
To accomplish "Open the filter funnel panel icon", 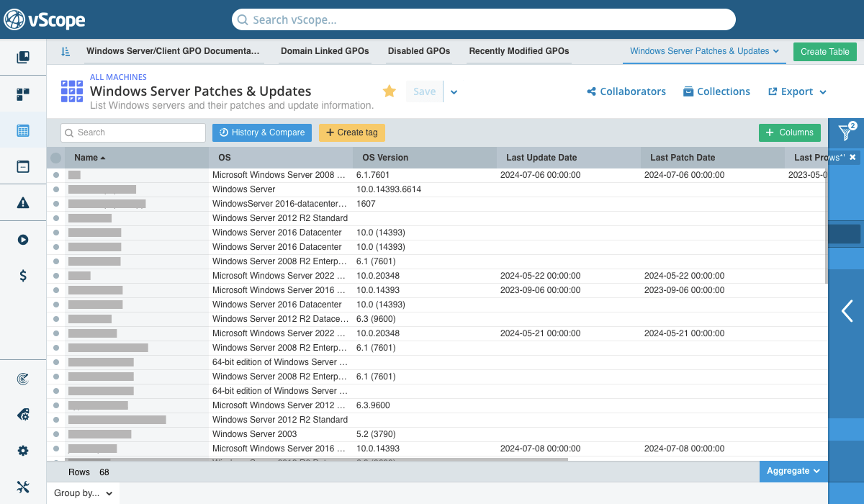I will (x=847, y=132).
